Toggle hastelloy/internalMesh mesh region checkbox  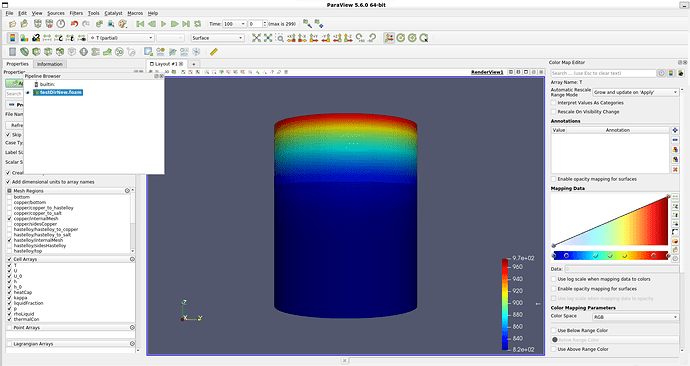9,240
